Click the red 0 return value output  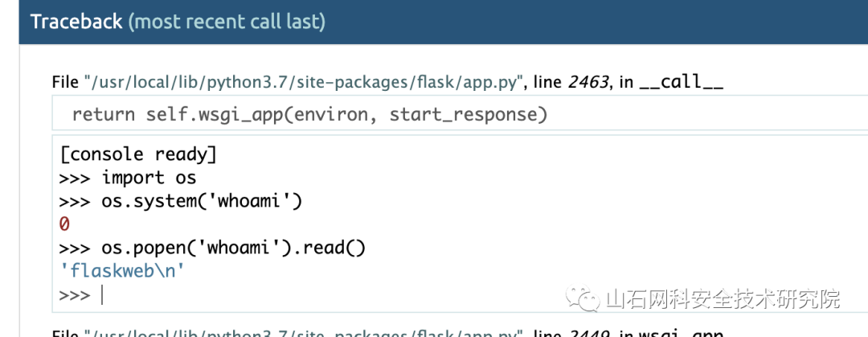click(64, 224)
